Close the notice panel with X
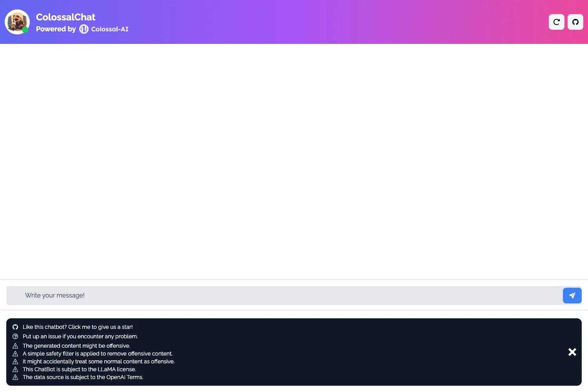 [572, 352]
